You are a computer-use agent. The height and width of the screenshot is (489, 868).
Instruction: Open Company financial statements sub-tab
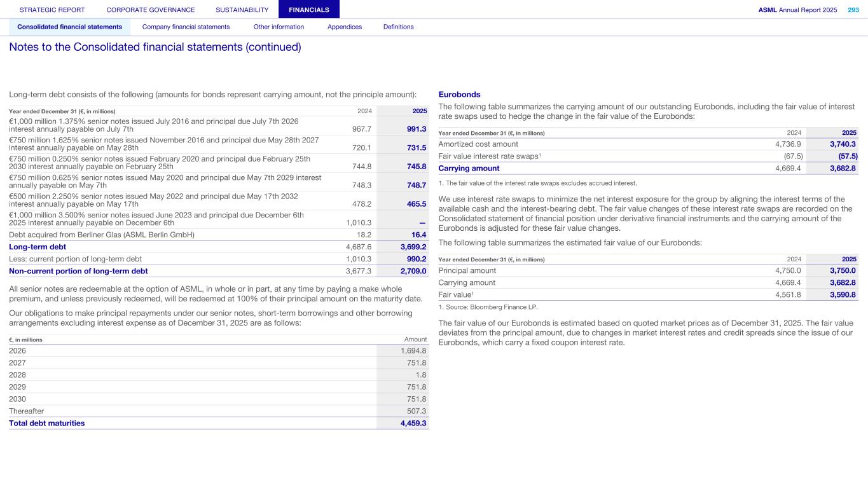pyautogui.click(x=186, y=27)
